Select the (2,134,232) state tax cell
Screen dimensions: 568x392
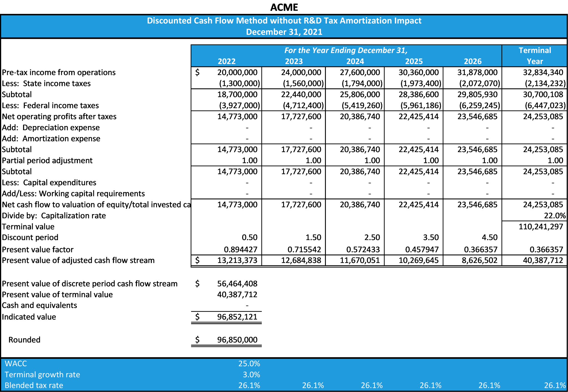pyautogui.click(x=545, y=83)
